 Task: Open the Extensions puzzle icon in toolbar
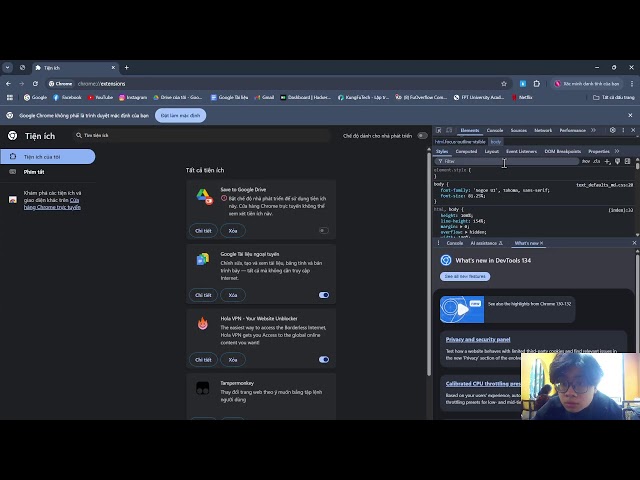click(537, 84)
